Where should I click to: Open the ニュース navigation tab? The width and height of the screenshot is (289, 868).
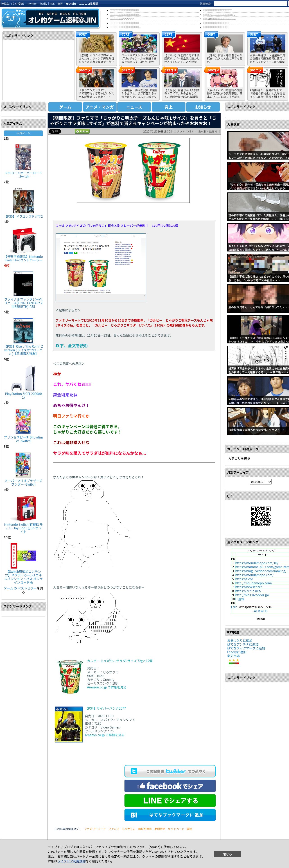click(x=134, y=107)
